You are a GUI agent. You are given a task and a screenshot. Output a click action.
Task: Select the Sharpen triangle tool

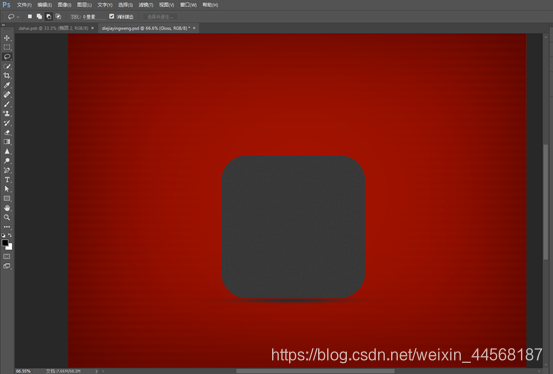pos(7,151)
